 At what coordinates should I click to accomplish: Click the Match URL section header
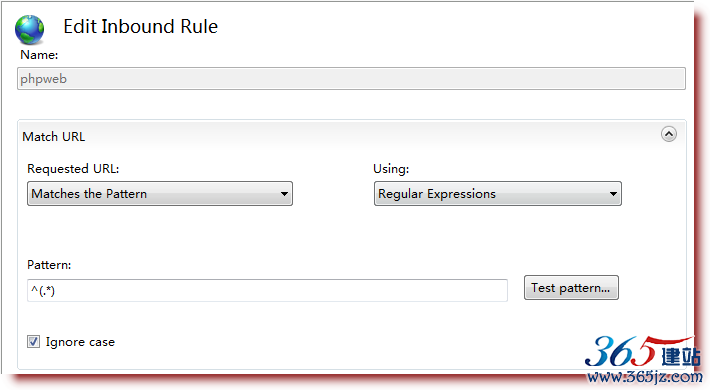tap(53, 136)
